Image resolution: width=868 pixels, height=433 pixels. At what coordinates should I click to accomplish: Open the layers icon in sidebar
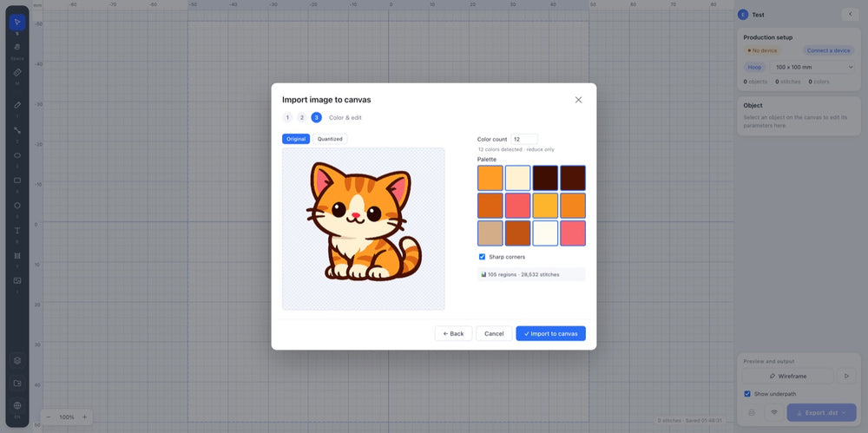(17, 360)
